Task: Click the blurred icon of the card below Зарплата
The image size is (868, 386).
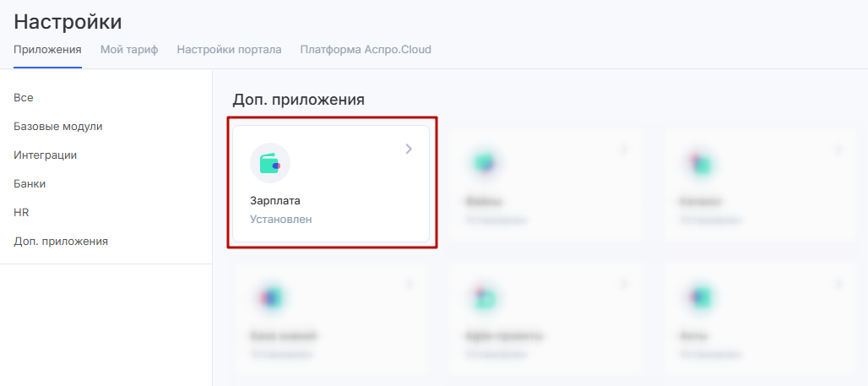Action: click(x=270, y=297)
